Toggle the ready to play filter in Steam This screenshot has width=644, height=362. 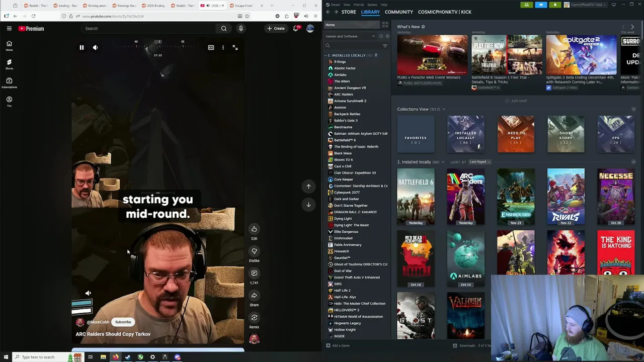tap(387, 36)
